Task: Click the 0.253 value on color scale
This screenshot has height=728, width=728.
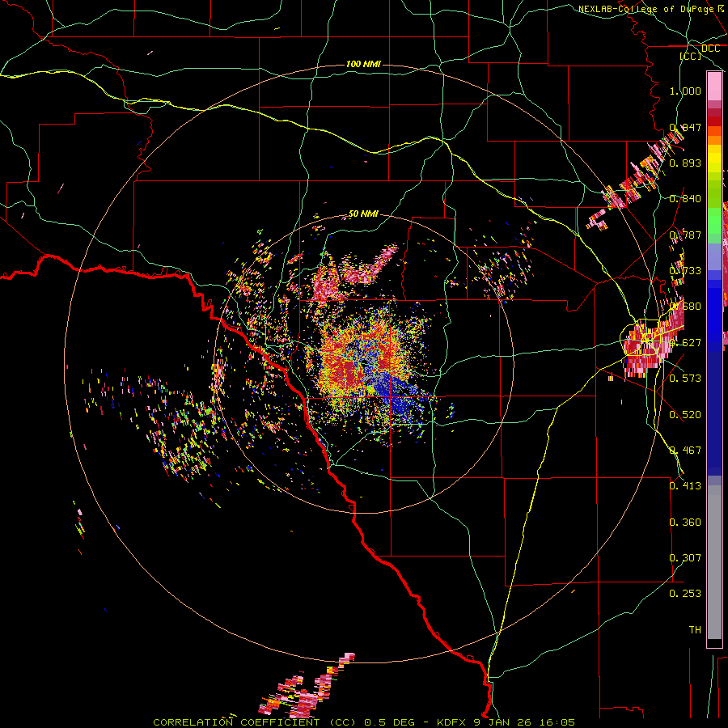Action: (x=685, y=594)
